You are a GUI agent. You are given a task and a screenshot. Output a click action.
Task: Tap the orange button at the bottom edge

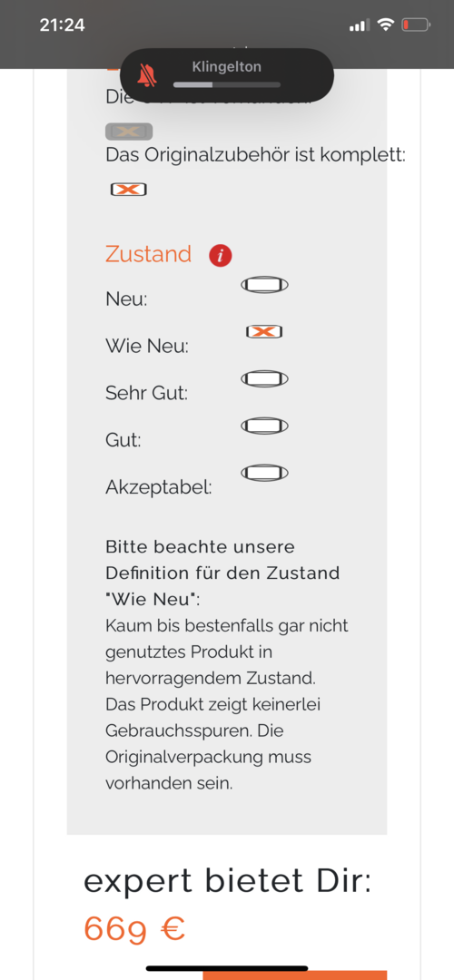tap(294, 975)
